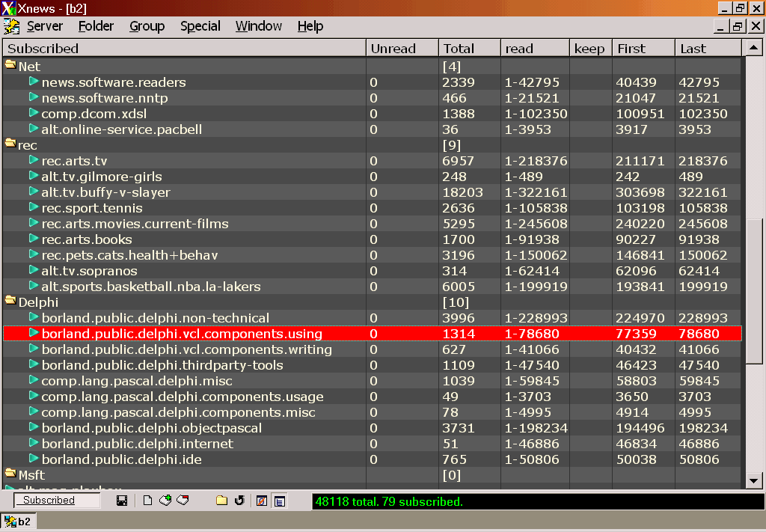Image resolution: width=766 pixels, height=532 pixels.
Task: Click the arrow icon beside rec.sport.tennis
Action: click(34, 207)
